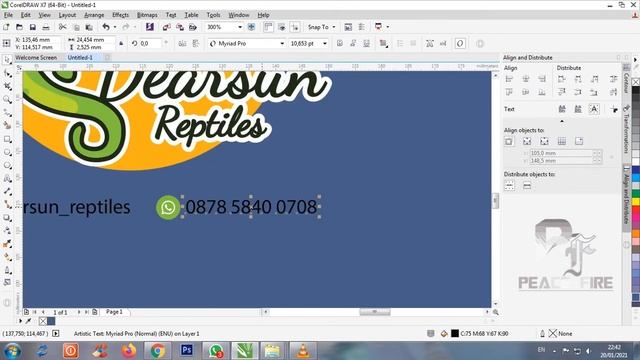Open the Effects menu
The width and height of the screenshot is (640, 360).
tap(120, 15)
